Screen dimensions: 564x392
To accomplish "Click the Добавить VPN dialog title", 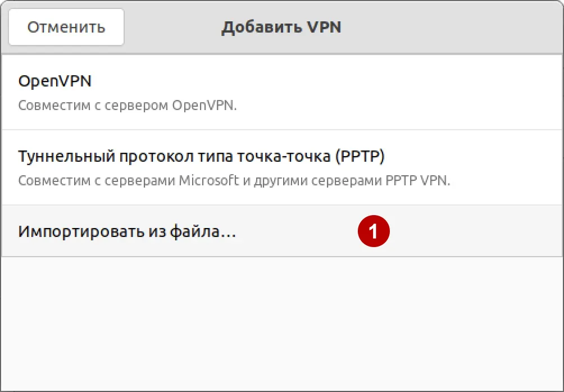I will tap(281, 26).
